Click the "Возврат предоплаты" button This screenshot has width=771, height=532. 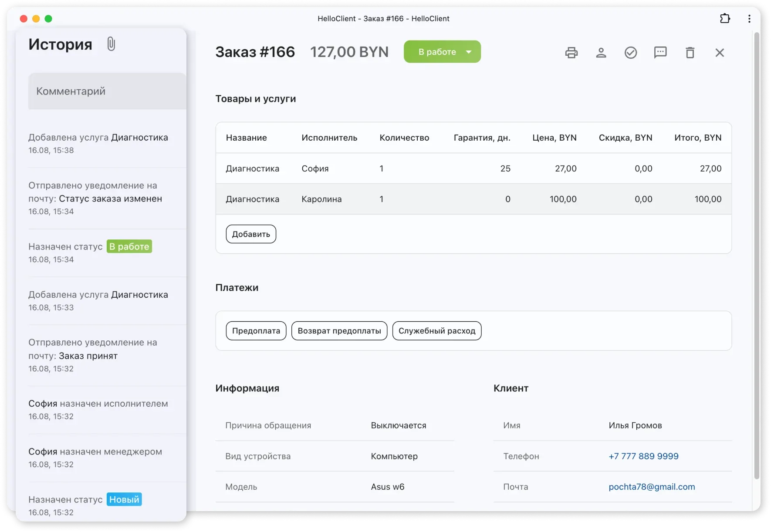coord(339,331)
